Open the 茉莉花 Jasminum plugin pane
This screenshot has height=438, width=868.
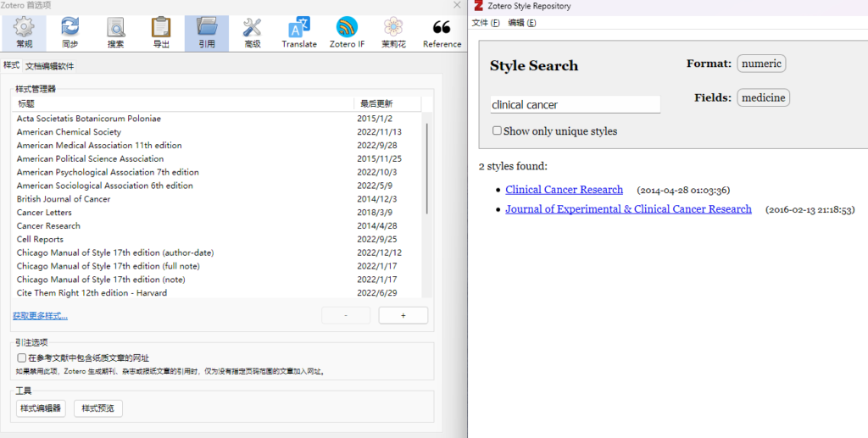pyautogui.click(x=392, y=33)
